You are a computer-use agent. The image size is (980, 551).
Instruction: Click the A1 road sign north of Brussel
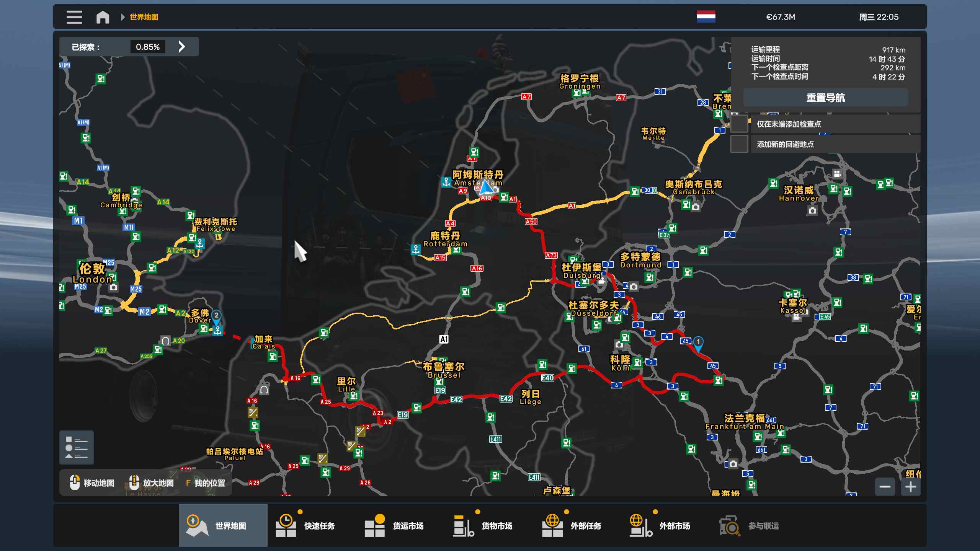pos(444,339)
